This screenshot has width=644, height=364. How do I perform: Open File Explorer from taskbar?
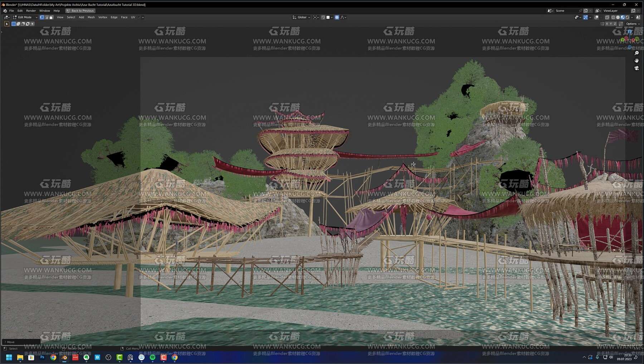point(20,357)
